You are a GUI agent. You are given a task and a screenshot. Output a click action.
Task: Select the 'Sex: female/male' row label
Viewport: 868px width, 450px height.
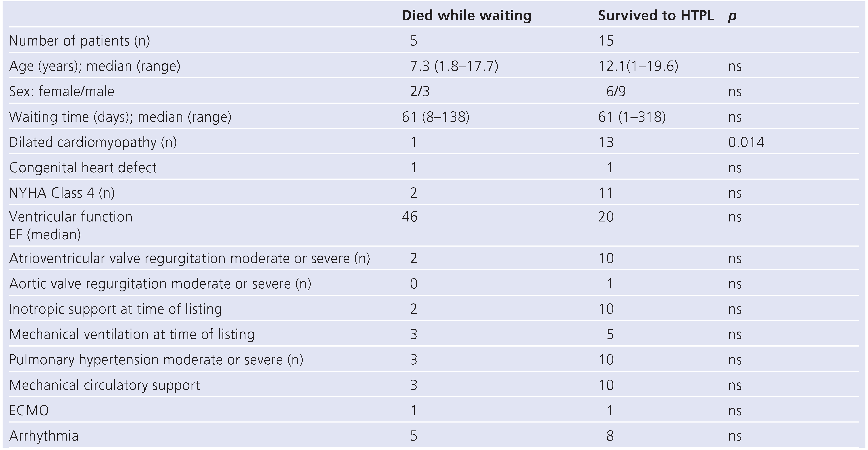click(x=62, y=92)
